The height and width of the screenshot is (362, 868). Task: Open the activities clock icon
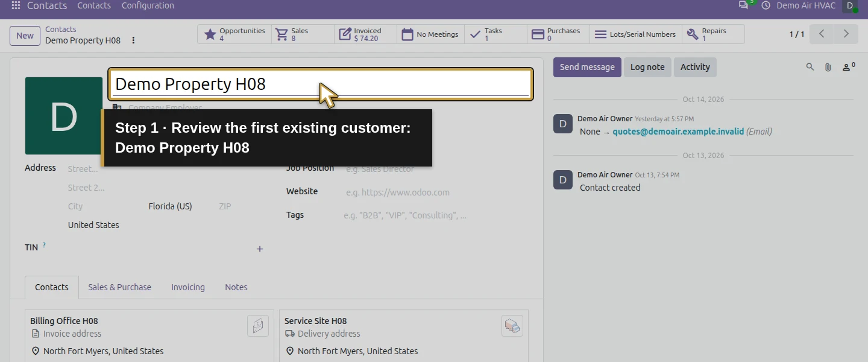pos(766,5)
